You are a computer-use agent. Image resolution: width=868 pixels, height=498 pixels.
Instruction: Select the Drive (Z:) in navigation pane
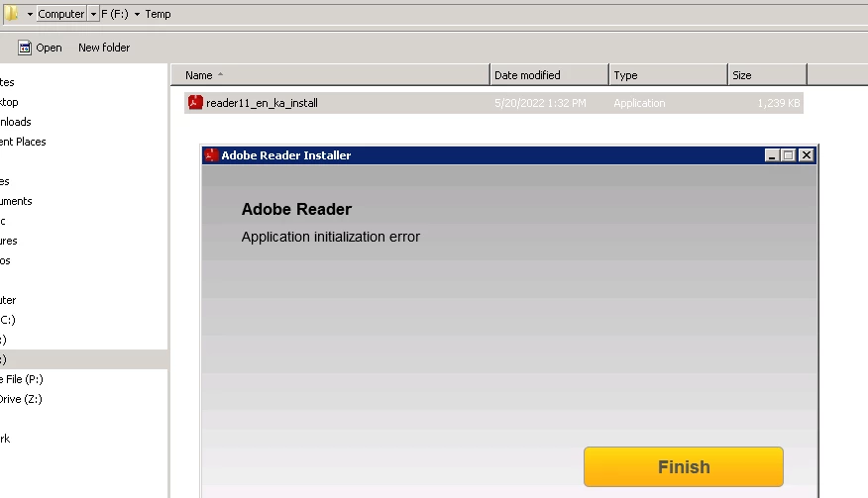[x=21, y=399]
